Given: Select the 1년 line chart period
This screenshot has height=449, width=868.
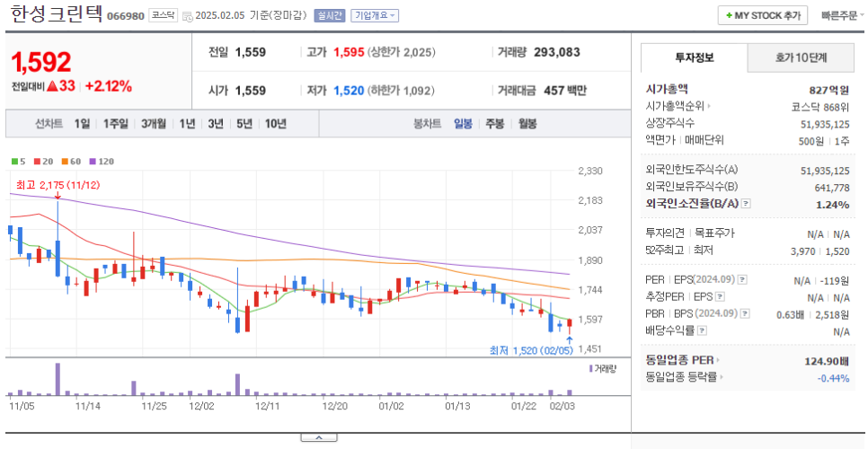Looking at the screenshot, I should 187,123.
